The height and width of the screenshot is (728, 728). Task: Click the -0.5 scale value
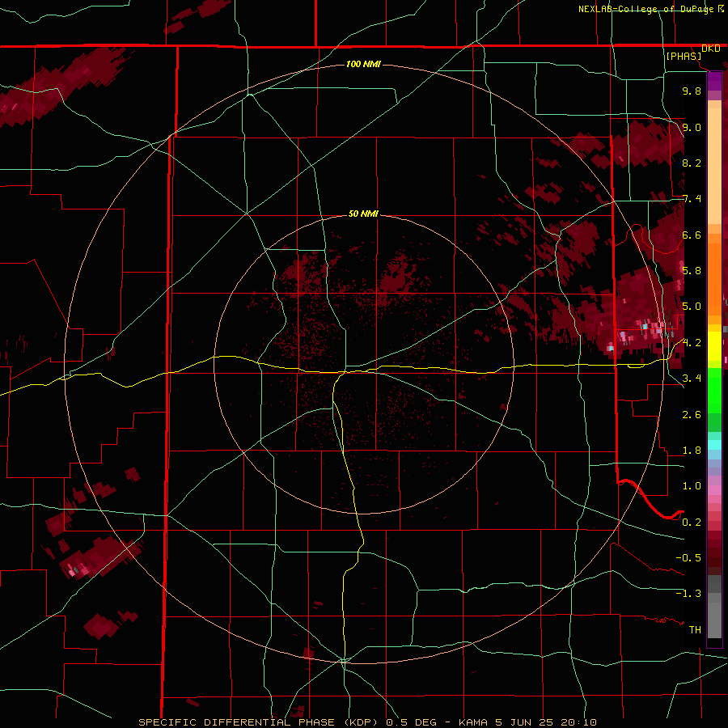(x=688, y=558)
